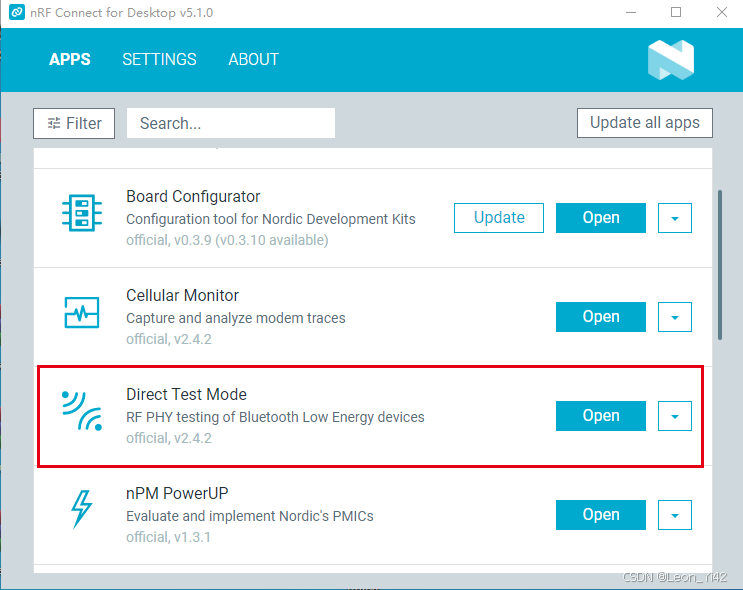The width and height of the screenshot is (743, 590).
Task: Click 'Configuration tool for Nordic Development Kits' text
Action: pos(271,219)
